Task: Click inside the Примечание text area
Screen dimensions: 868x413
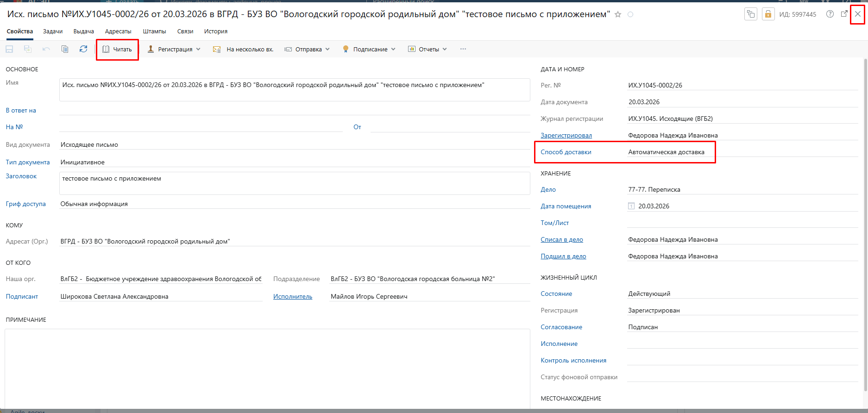Action: pyautogui.click(x=267, y=366)
